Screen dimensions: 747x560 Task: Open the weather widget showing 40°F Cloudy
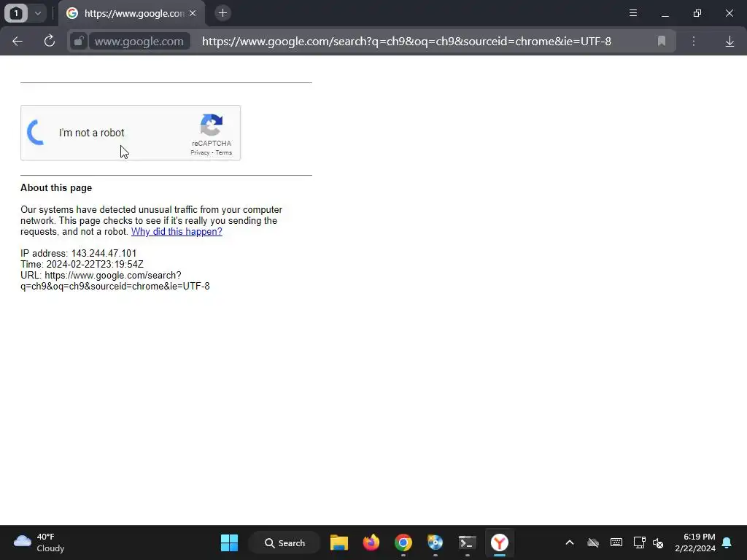tap(39, 542)
